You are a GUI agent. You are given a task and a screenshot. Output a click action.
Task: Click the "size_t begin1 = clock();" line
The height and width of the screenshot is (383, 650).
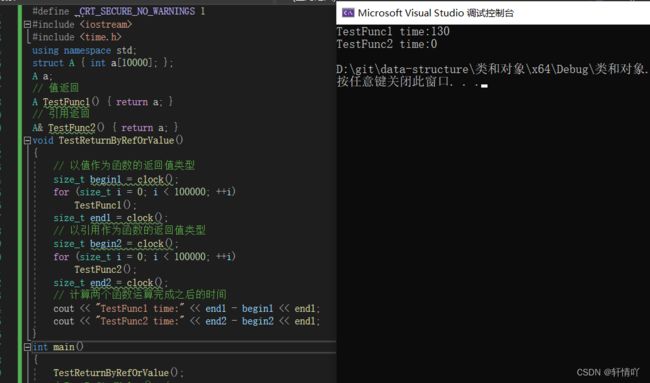(116, 179)
